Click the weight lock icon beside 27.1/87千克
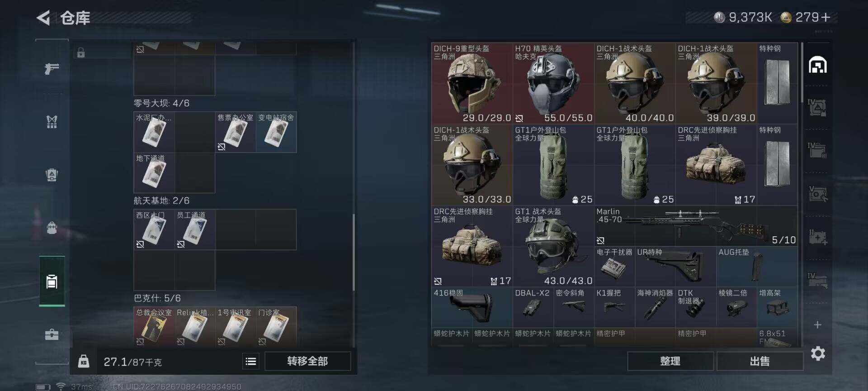The height and width of the screenshot is (391, 868). point(84,361)
